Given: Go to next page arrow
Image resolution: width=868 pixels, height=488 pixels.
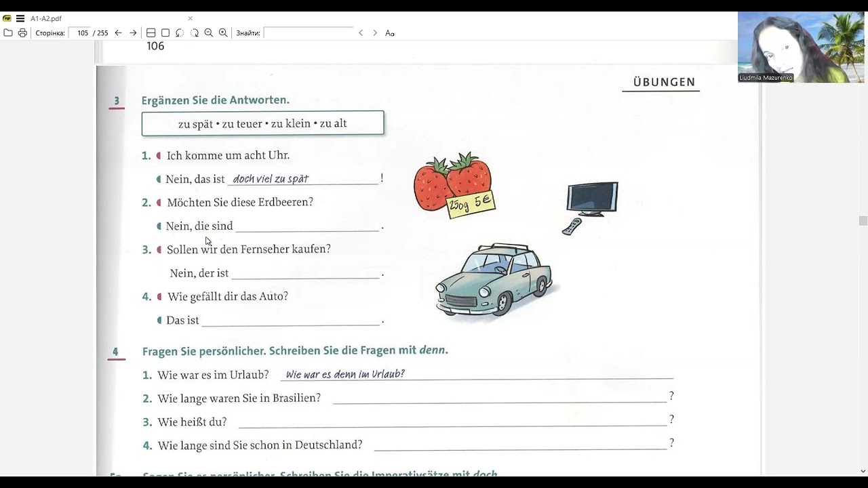Looking at the screenshot, I should pos(133,33).
